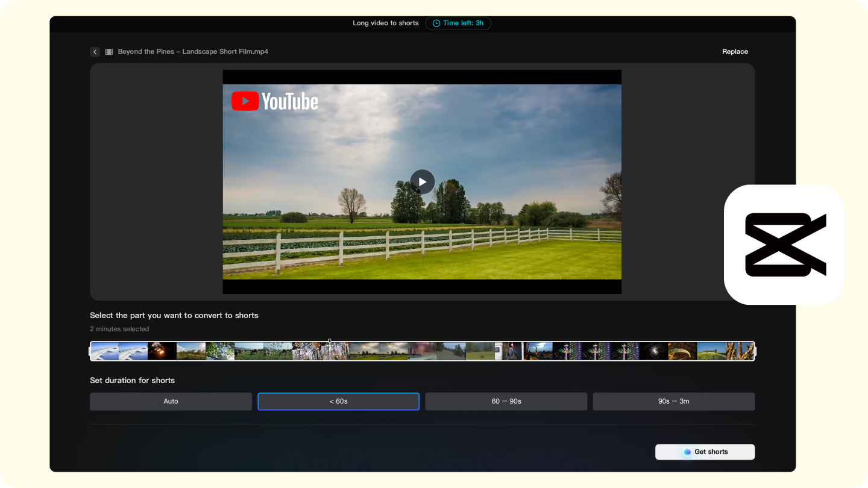This screenshot has height=488, width=868.
Task: Click the YouTube logo on the video preview
Action: coord(275,101)
